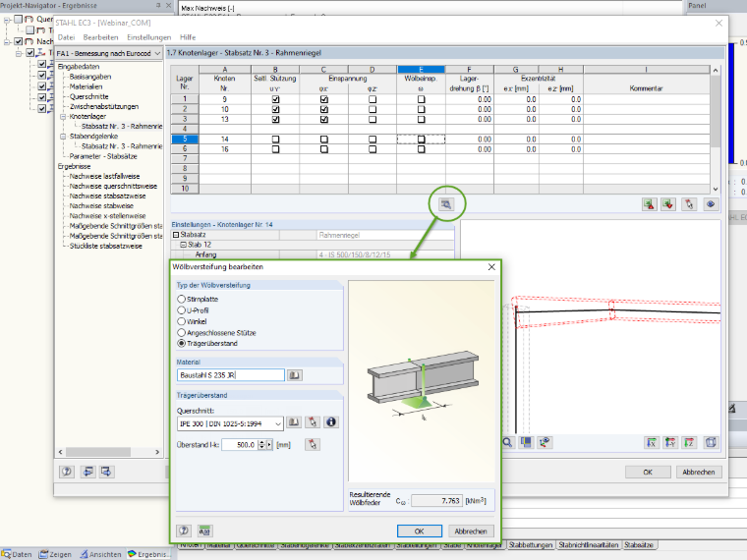Click the view settings icon beside render icon

545,443
